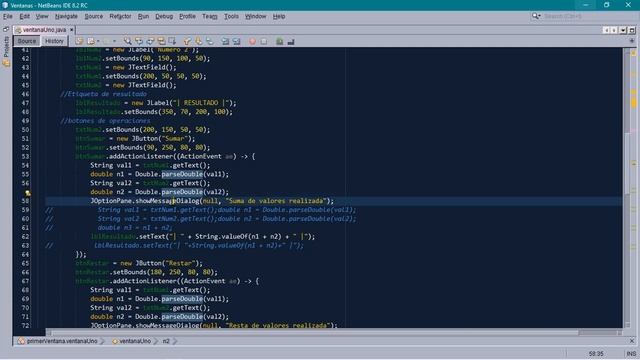This screenshot has height=360, width=640.
Task: Toggle INS insert mode indicator
Action: 631,353
